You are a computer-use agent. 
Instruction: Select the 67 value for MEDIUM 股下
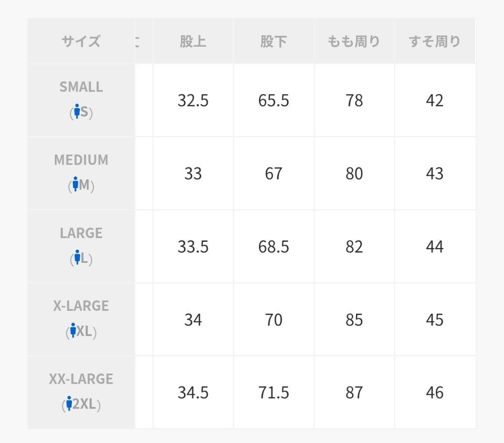273,174
